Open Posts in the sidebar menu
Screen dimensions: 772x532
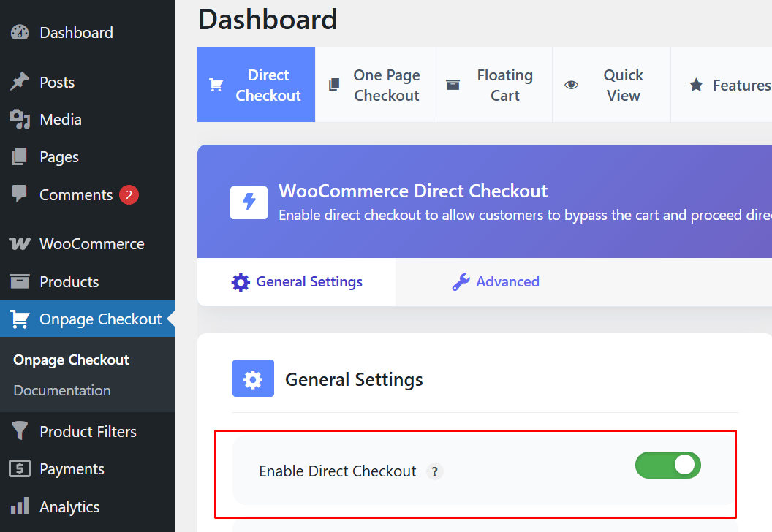pos(88,82)
